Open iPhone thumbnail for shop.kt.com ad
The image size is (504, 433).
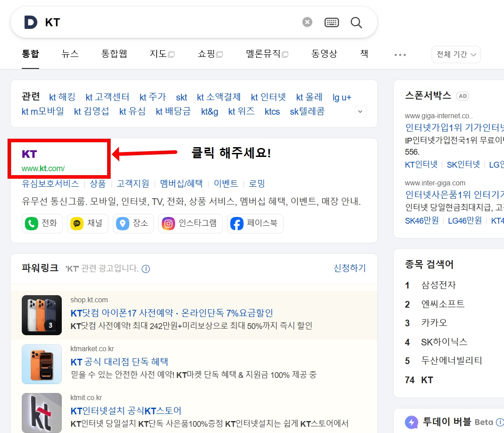point(42,315)
